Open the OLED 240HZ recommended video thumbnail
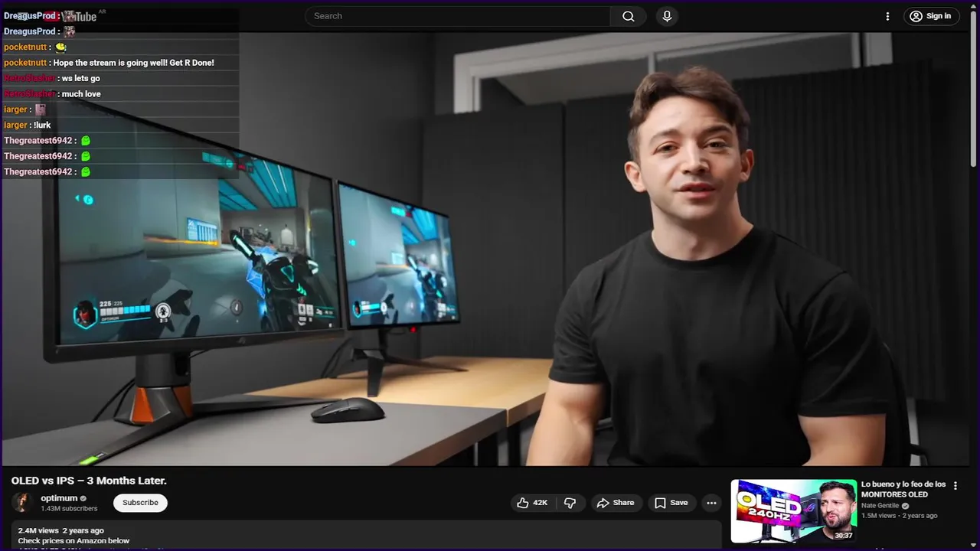Image resolution: width=980 pixels, height=551 pixels. (x=793, y=511)
